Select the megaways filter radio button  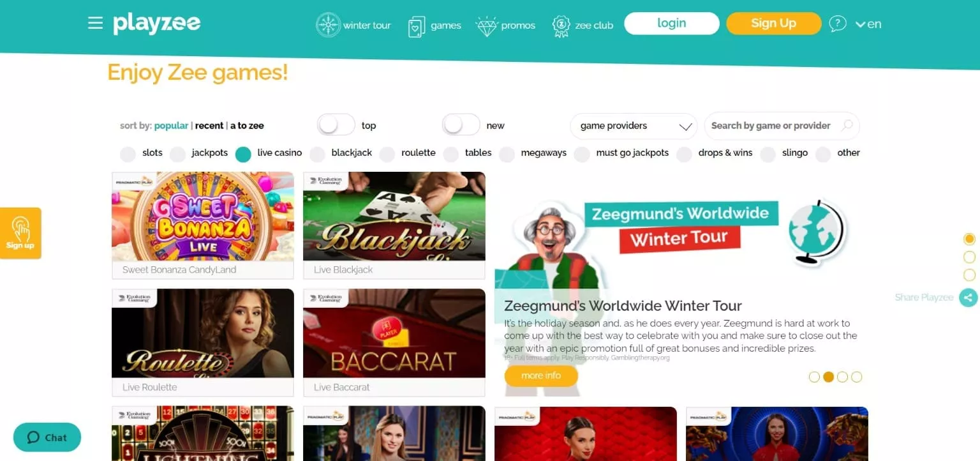tap(507, 154)
